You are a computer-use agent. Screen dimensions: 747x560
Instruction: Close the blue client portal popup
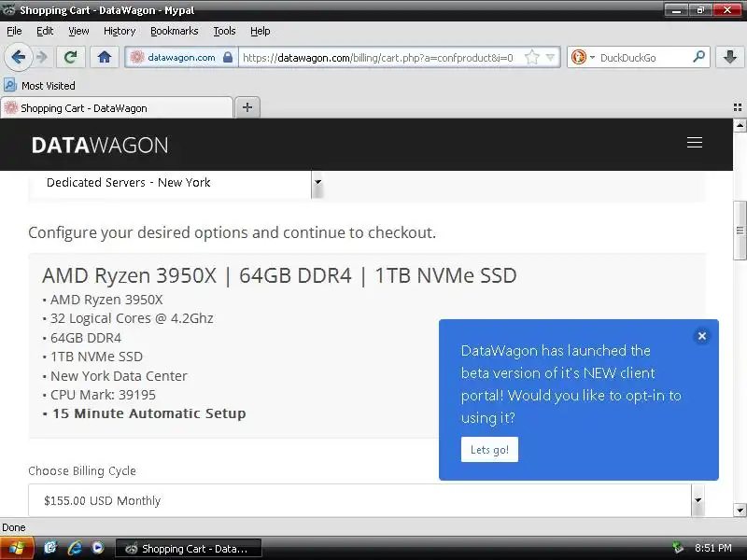702,336
